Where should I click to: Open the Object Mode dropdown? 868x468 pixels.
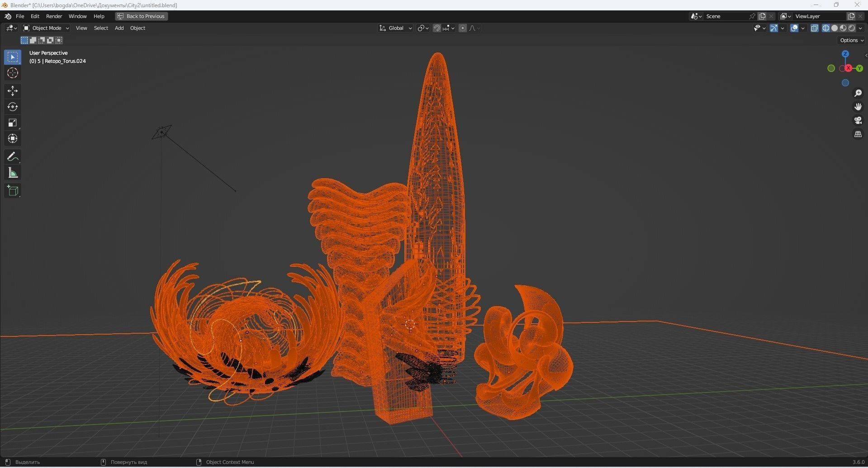tap(46, 28)
